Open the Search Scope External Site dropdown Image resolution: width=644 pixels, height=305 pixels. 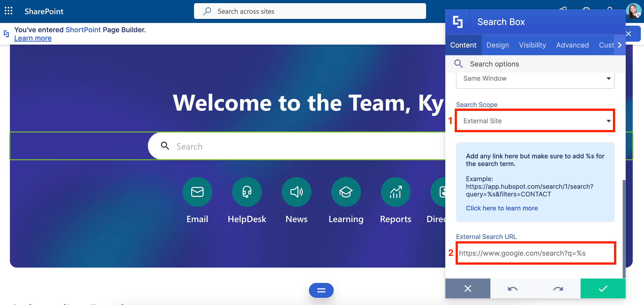click(535, 121)
